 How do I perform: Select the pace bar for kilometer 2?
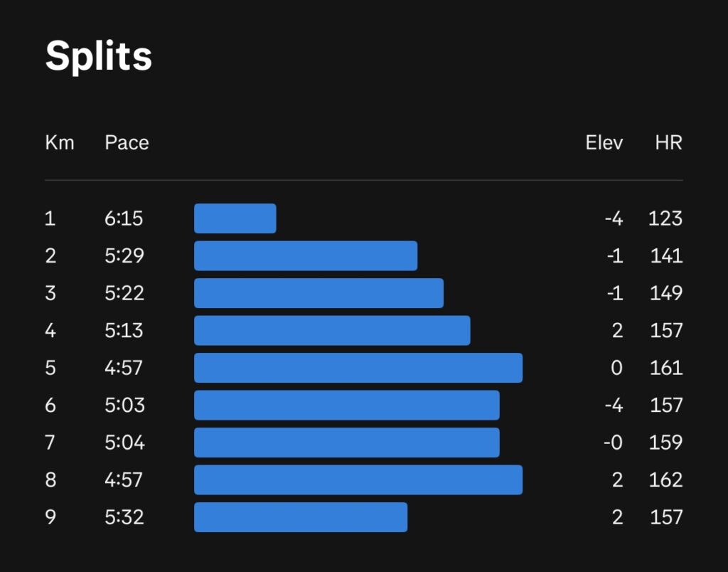click(x=306, y=255)
